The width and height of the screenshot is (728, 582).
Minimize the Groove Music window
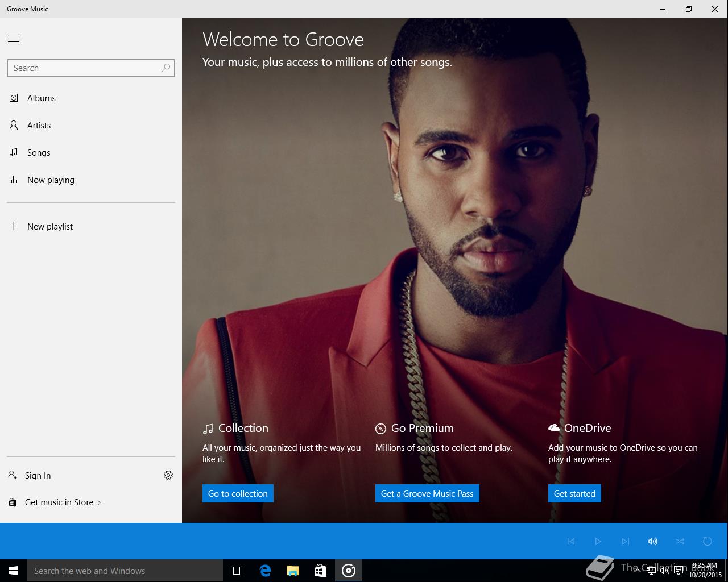coord(663,9)
